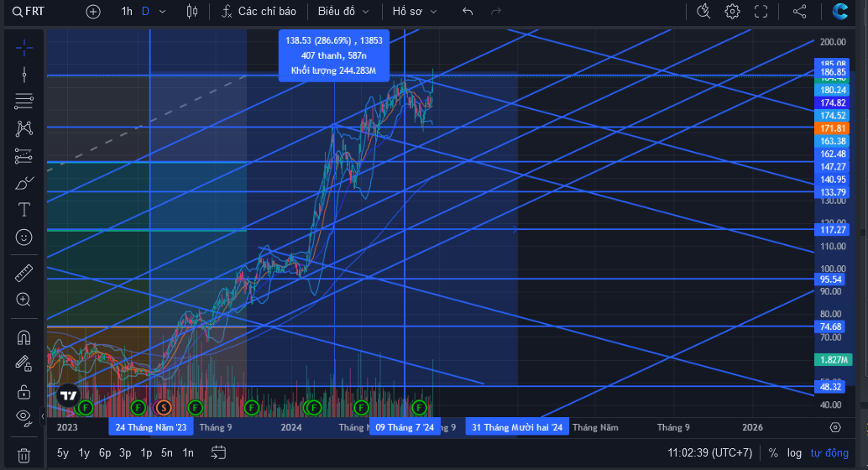Select the text annotation tool
The width and height of the screenshot is (868, 470).
pos(24,210)
